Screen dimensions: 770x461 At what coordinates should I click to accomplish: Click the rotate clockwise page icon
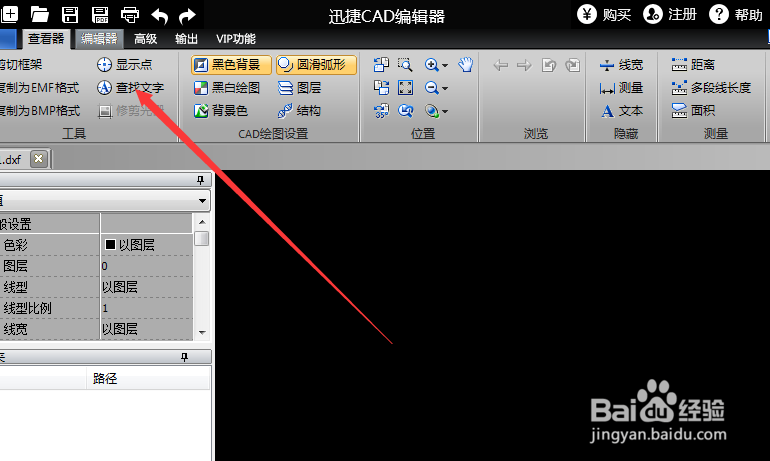coord(381,87)
